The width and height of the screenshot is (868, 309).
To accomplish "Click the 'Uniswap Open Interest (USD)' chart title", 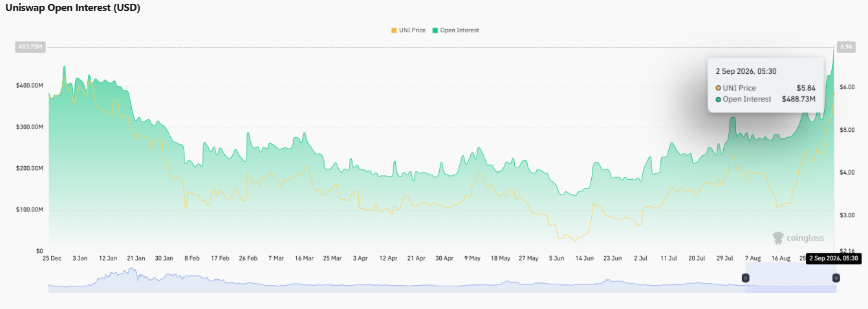I will tap(72, 8).
